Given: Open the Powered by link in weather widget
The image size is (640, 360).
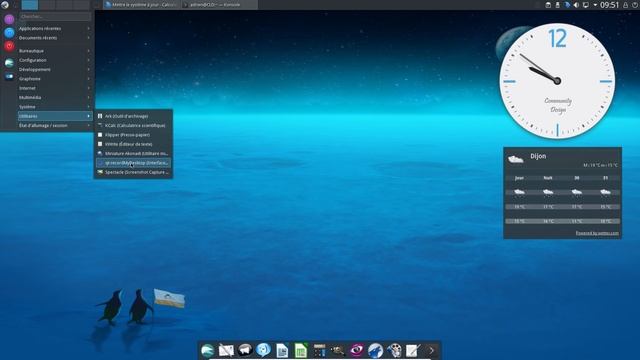Looking at the screenshot, I should point(597,233).
